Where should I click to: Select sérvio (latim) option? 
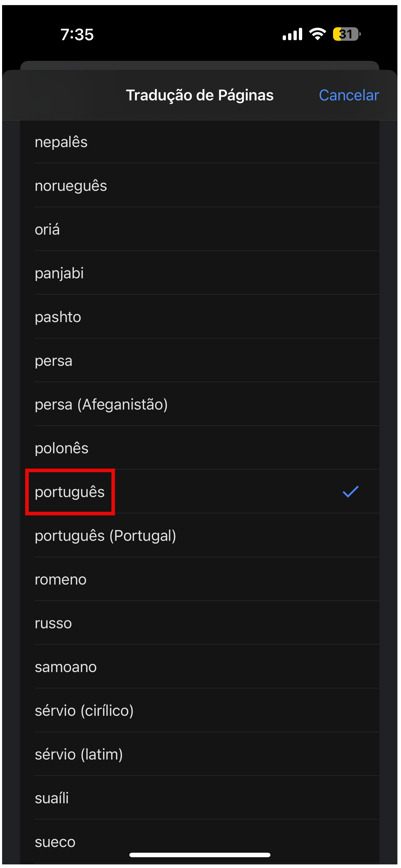79,754
